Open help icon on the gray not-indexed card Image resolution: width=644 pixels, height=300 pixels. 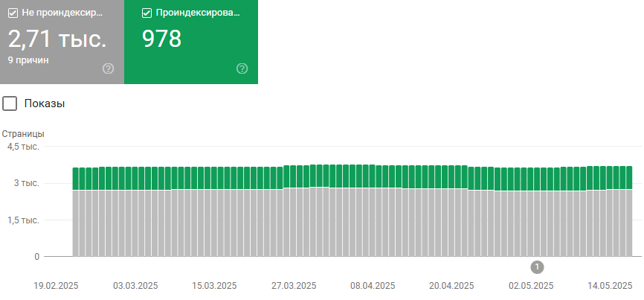click(108, 68)
